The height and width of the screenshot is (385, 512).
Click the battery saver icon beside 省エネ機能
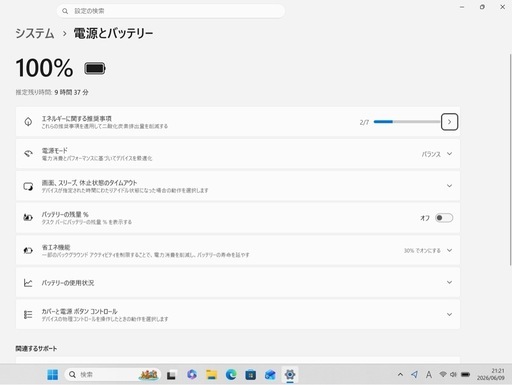[x=28, y=250]
